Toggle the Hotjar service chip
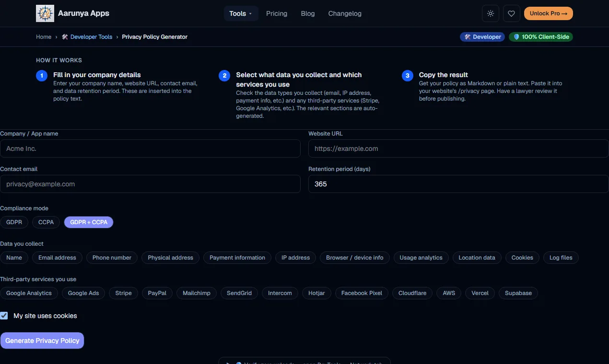609x364 pixels. point(316,293)
